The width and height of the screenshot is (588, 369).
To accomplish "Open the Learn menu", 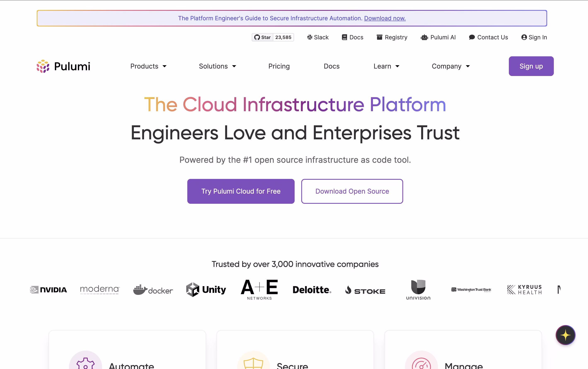I will coord(387,66).
